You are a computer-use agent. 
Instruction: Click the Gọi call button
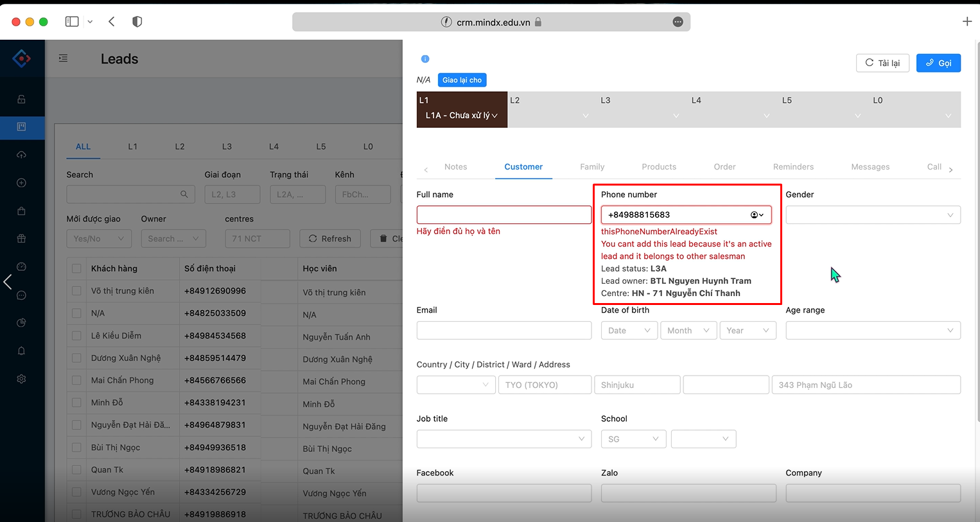pos(938,63)
